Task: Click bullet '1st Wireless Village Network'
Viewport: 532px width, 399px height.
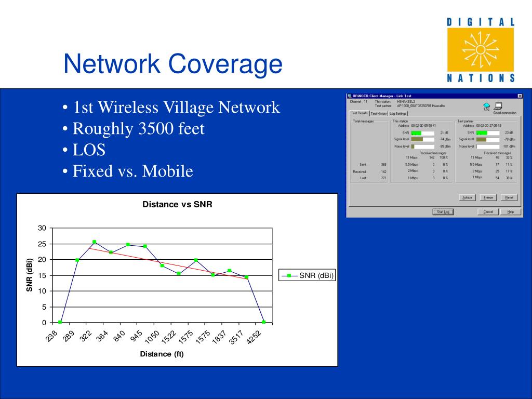Action: 176,107
